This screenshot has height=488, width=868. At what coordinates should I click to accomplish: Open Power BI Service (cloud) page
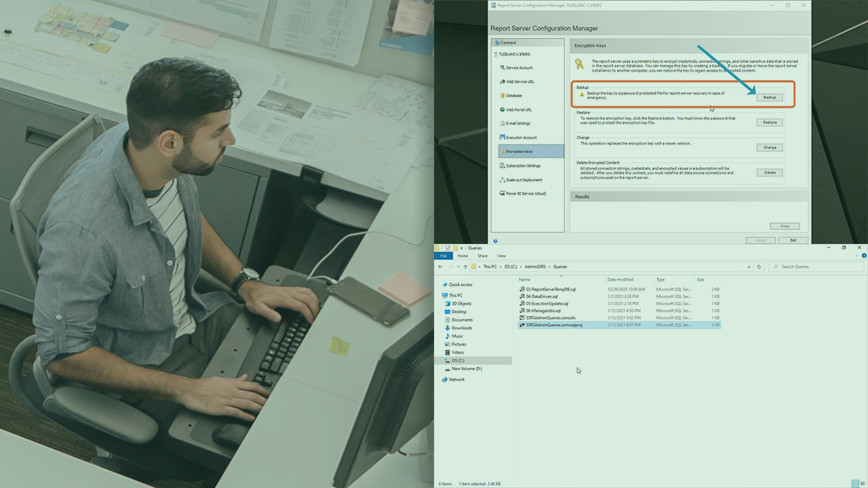526,193
